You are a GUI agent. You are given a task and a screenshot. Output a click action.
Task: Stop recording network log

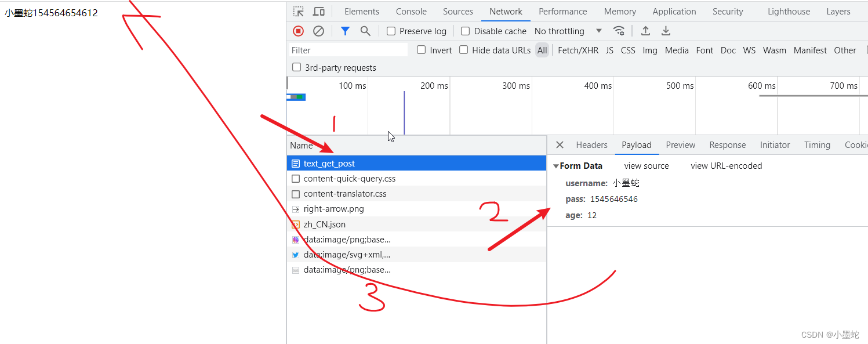click(x=298, y=31)
